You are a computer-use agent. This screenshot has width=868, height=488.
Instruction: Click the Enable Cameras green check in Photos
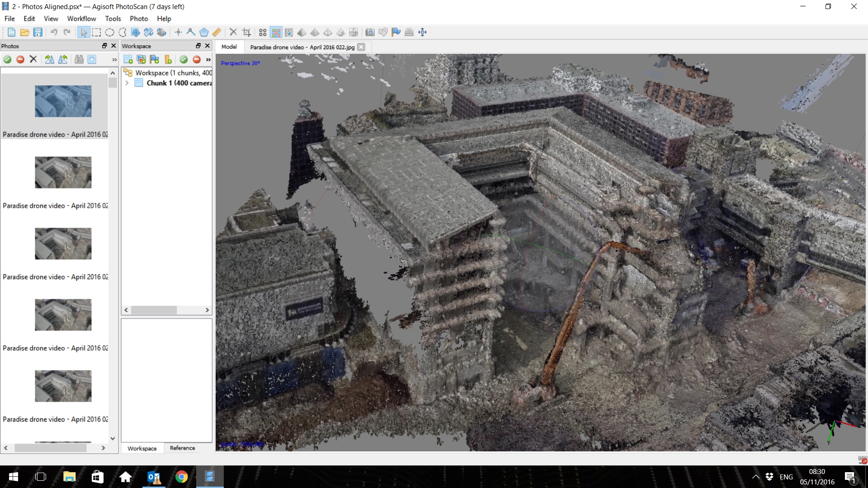(x=7, y=59)
